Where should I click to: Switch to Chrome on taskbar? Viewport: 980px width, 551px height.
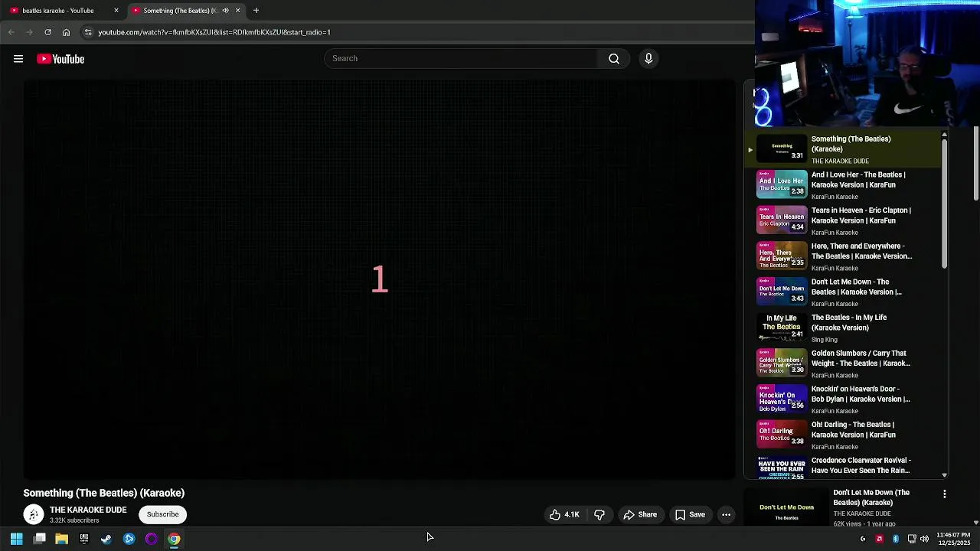point(174,539)
